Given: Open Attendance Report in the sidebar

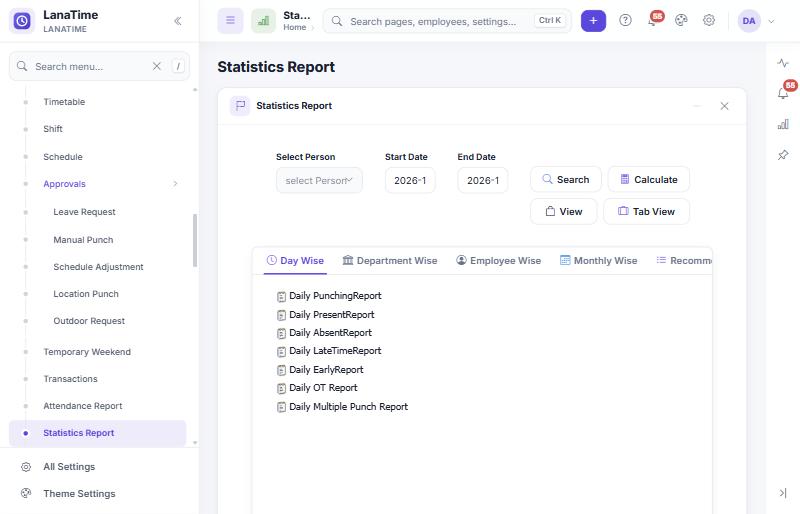Looking at the screenshot, I should click(x=83, y=406).
